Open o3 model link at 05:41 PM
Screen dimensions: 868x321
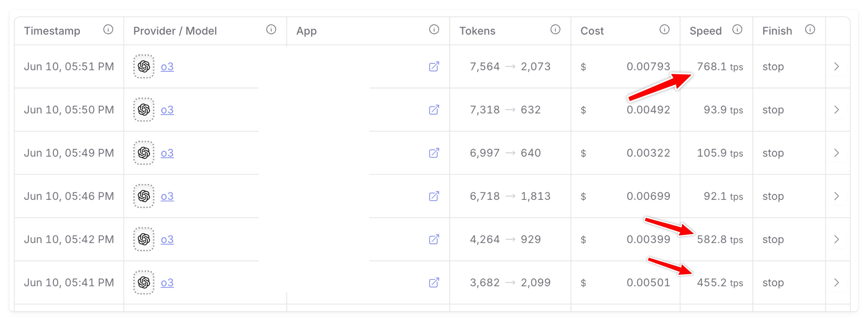pos(167,282)
